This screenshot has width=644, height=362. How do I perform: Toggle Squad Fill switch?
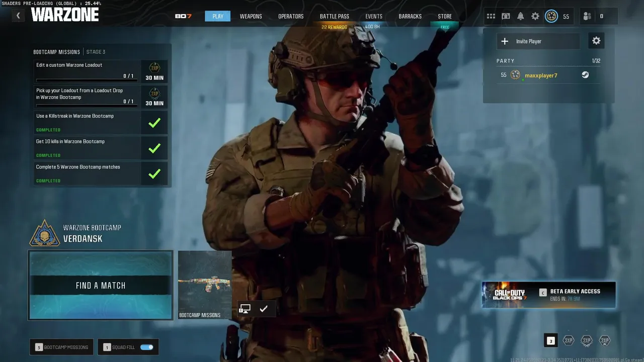[x=147, y=347]
